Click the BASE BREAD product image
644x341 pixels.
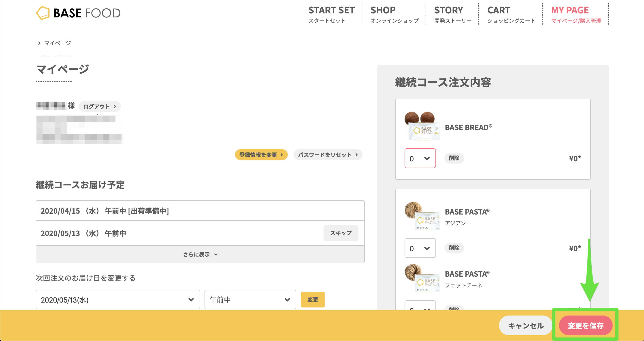[x=422, y=126]
